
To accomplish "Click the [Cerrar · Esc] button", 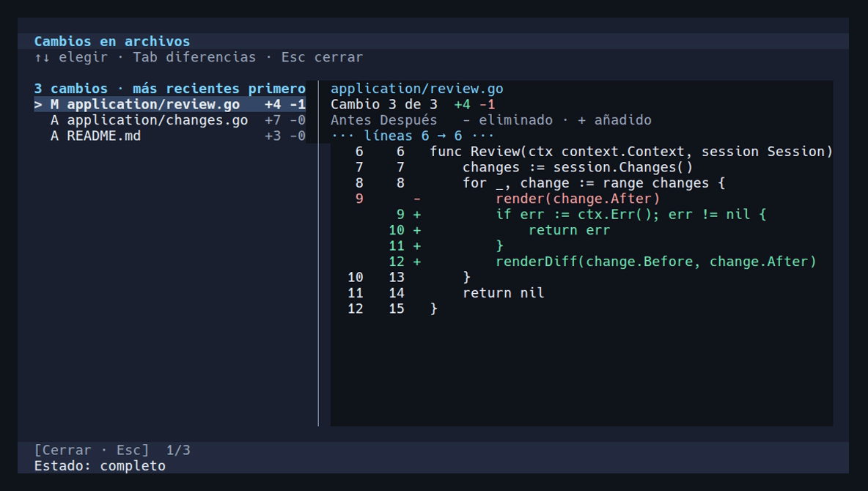I will [x=92, y=450].
